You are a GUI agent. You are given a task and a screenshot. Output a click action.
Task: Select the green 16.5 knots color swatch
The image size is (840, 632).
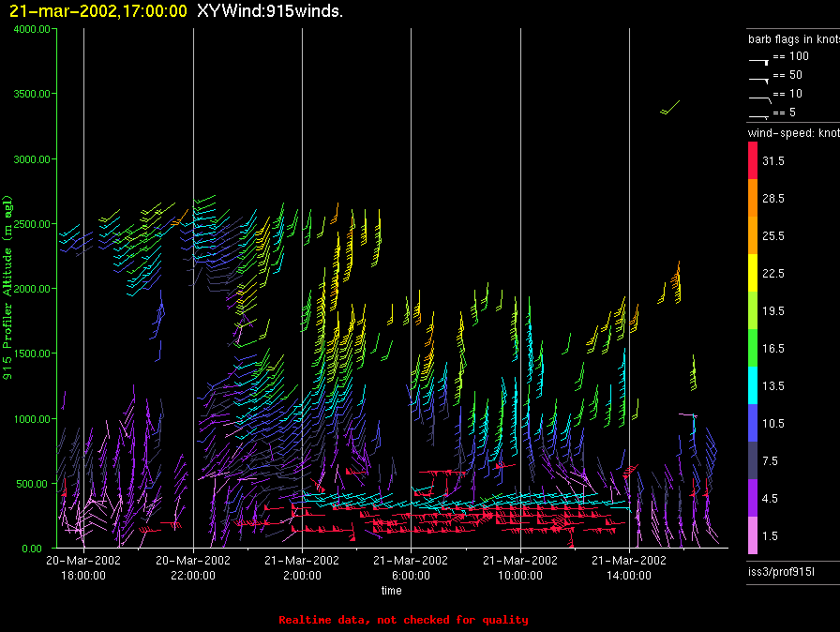753,348
